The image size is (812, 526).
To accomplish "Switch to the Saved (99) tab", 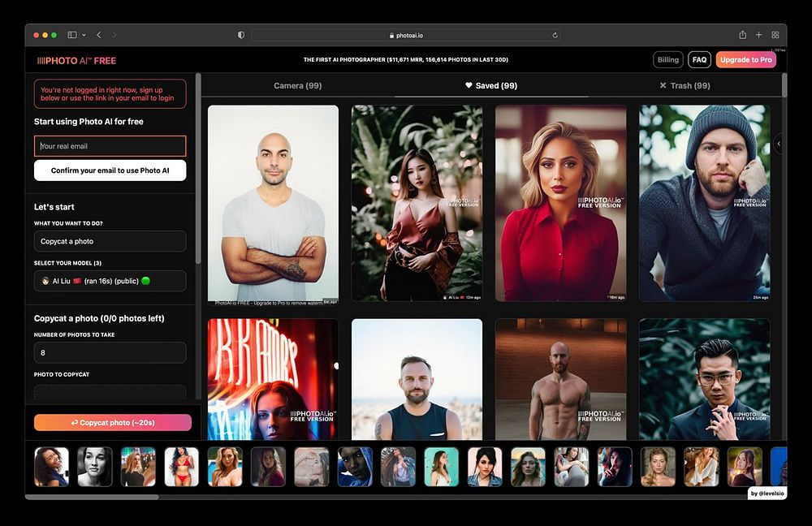I will (x=491, y=85).
